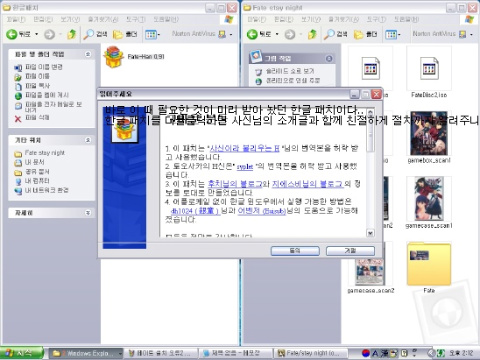The image size is (480, 360).
Task: Open 편집(E) menu in 한글패치 window
Action: [43, 20]
